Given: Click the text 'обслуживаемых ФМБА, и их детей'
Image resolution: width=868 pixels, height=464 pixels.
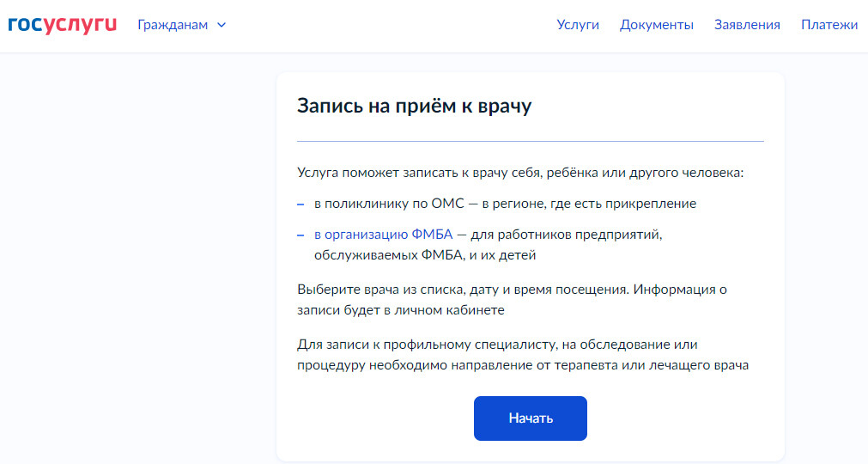Looking at the screenshot, I should (x=424, y=255).
